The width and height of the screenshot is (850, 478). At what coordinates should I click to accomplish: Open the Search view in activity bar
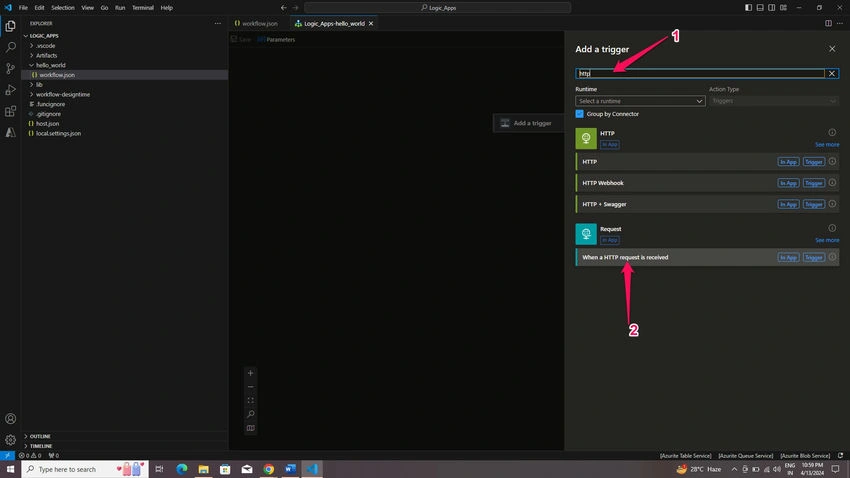(x=10, y=47)
